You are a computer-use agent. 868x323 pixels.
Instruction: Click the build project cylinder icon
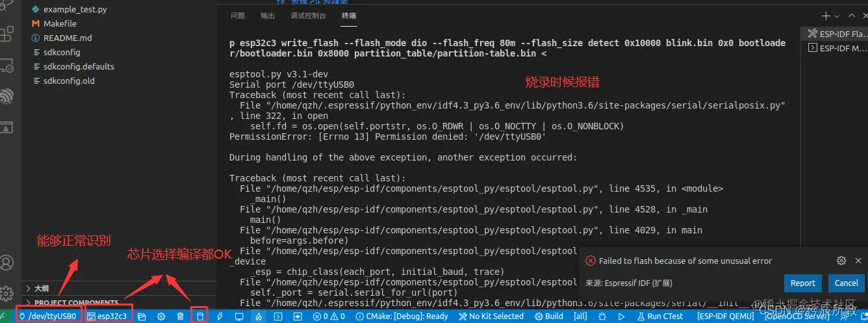tap(200, 317)
